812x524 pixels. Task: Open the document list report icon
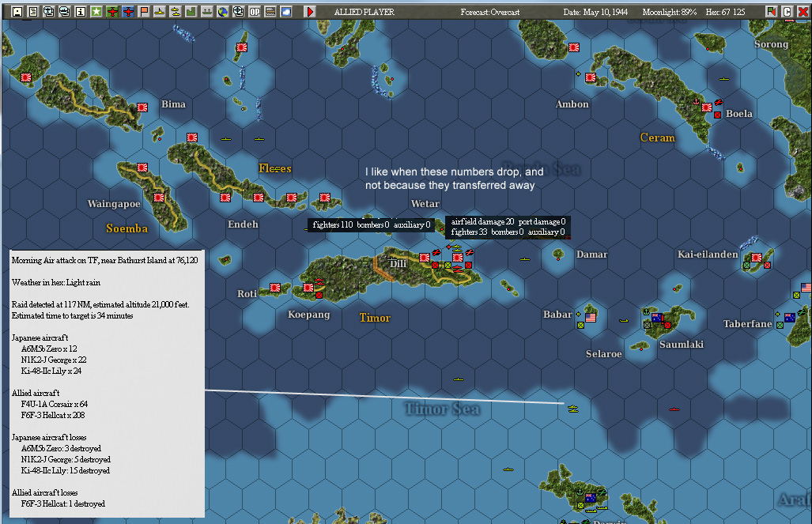(x=33, y=11)
